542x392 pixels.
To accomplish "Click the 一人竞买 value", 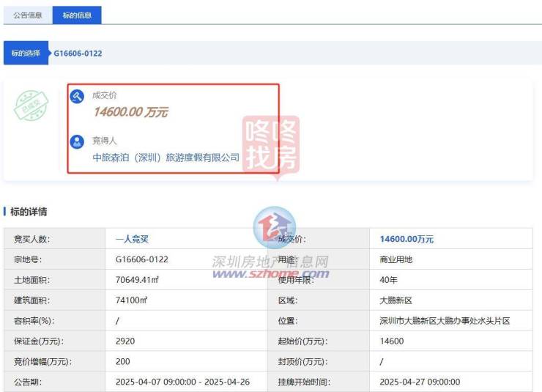I will tap(132, 239).
